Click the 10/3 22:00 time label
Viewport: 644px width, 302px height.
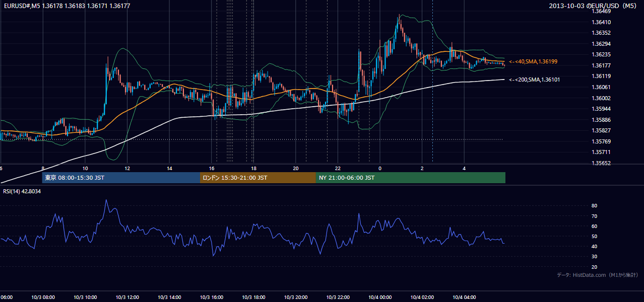click(x=338, y=297)
